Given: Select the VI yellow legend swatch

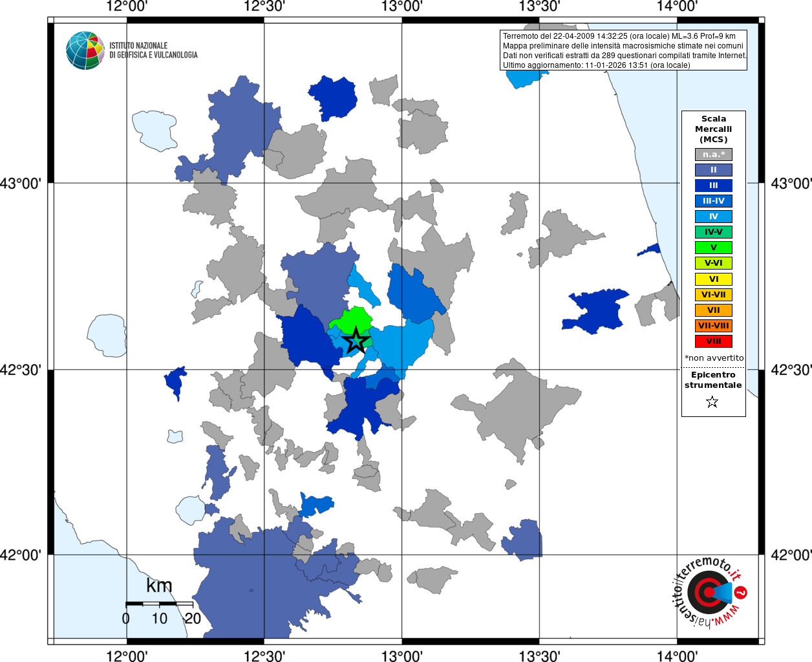Looking at the screenshot, I should click(714, 279).
